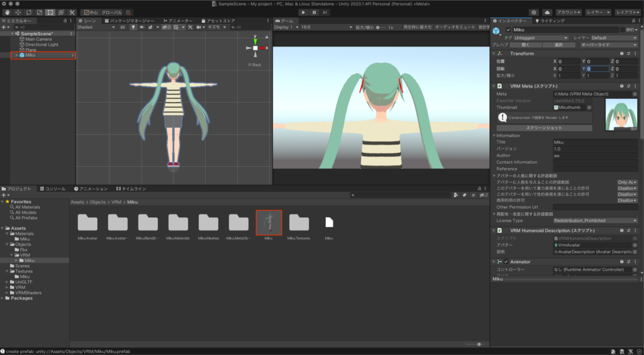
Task: Open the Untagged tag dropdown
Action: coord(540,38)
